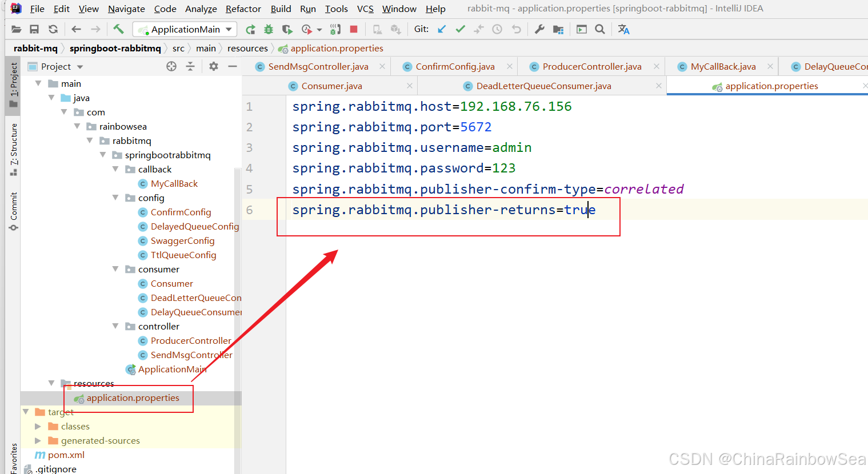Viewport: 868px width, 474px height.
Task: Click the Translate plugin icon
Action: tap(623, 29)
